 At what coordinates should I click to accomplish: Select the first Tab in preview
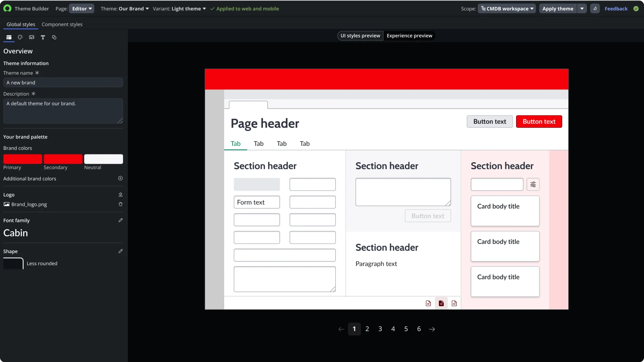[x=236, y=144]
